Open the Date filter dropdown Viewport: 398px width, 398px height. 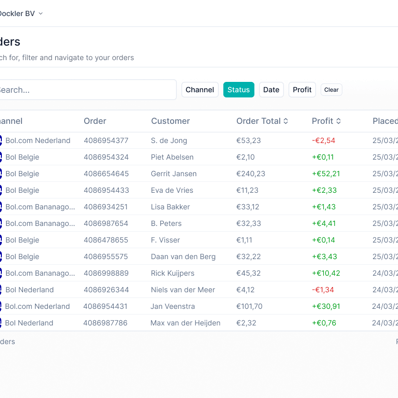point(271,90)
